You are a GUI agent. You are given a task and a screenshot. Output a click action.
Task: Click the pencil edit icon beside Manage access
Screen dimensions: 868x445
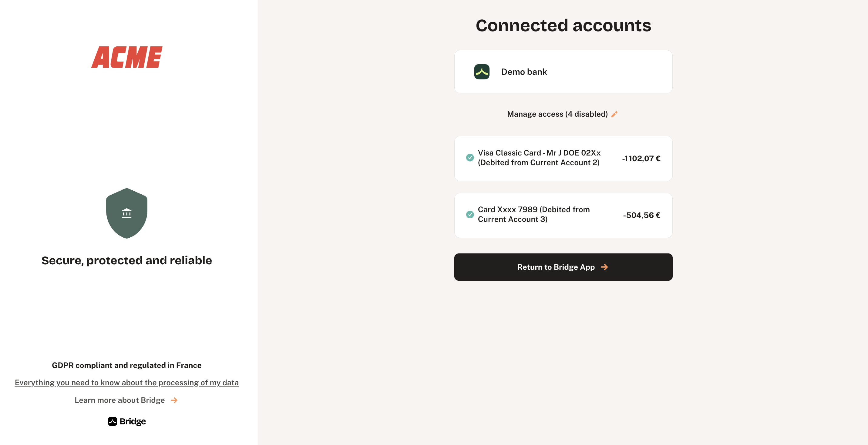[614, 114]
